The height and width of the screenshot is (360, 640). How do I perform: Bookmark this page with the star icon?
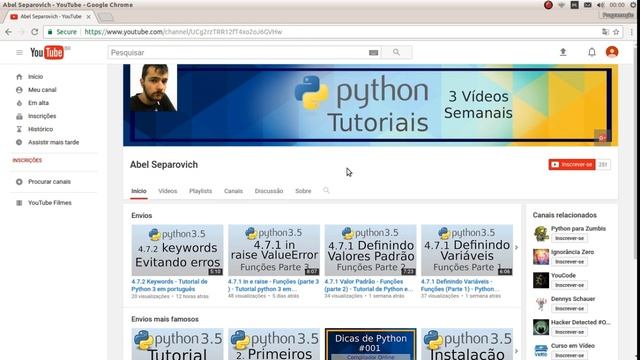pos(616,32)
